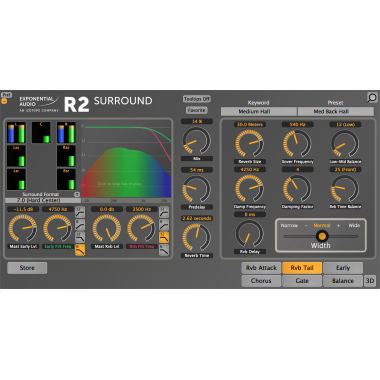
Task: Select Early filter 6 dB high-cut slope
Action: coord(80,250)
